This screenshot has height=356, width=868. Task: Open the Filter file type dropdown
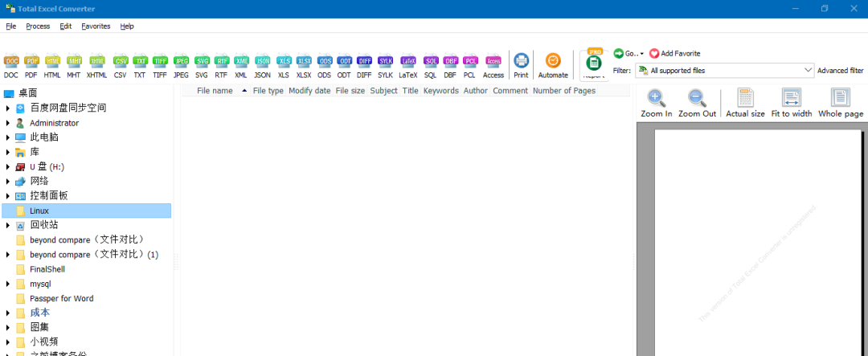[725, 70]
